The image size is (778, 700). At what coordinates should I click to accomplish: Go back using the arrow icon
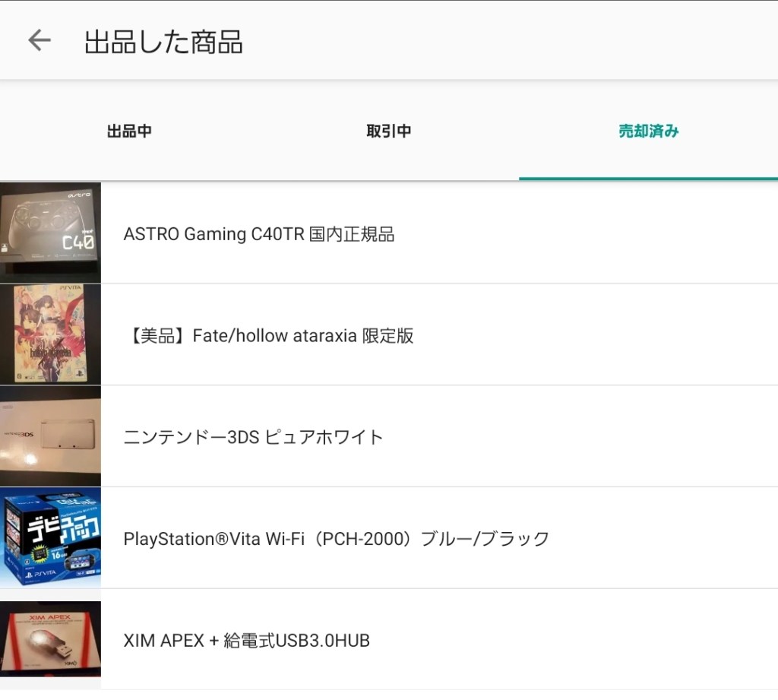[39, 41]
